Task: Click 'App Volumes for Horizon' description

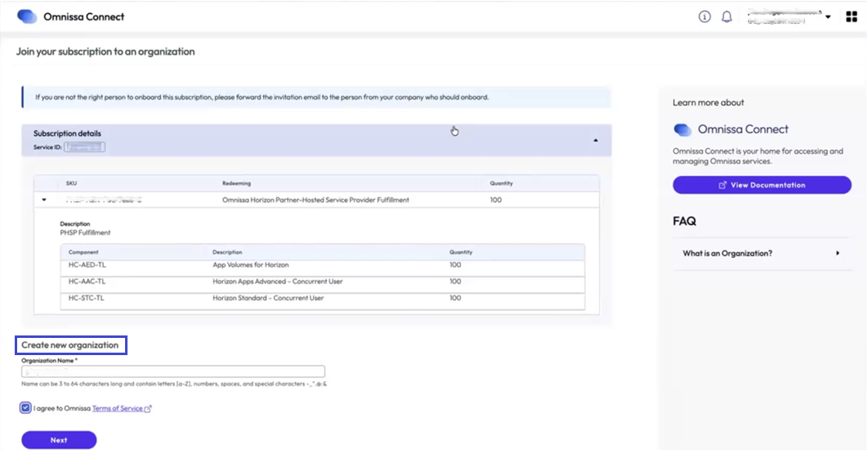Action: coord(251,265)
